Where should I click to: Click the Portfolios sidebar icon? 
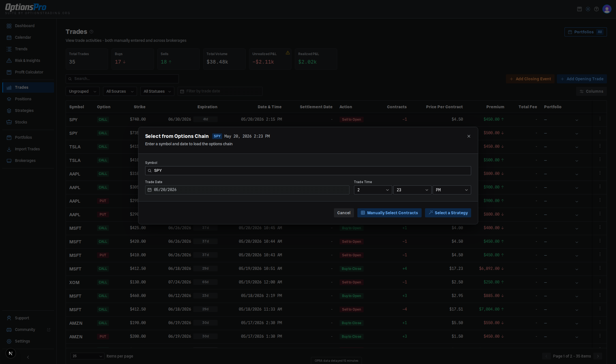coord(9,137)
